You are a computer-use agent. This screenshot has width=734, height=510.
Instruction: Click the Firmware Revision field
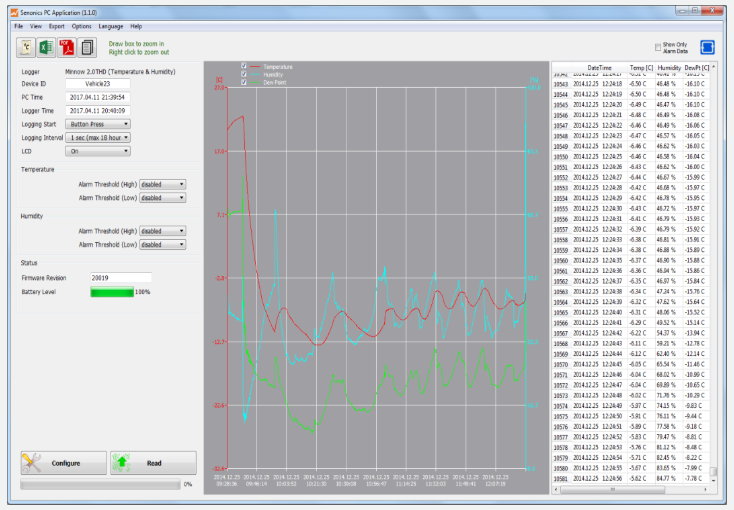click(x=121, y=278)
